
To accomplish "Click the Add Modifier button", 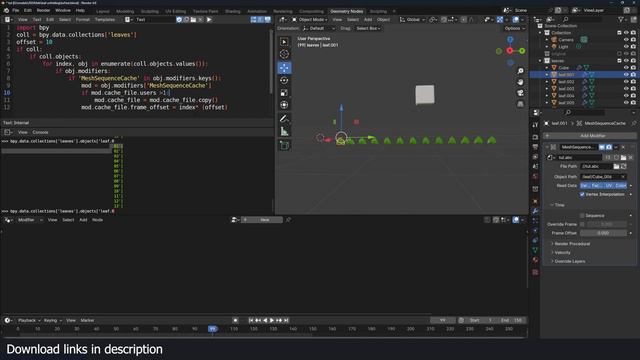I will tap(590, 136).
